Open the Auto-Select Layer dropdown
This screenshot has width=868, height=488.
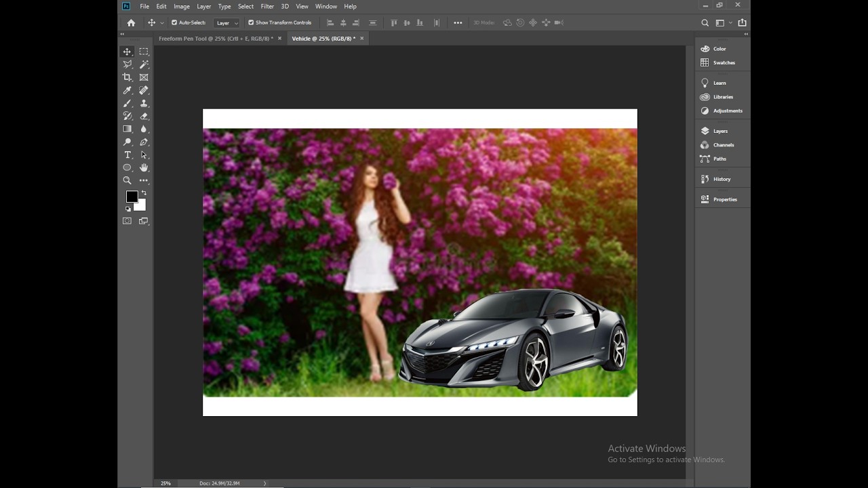click(226, 23)
